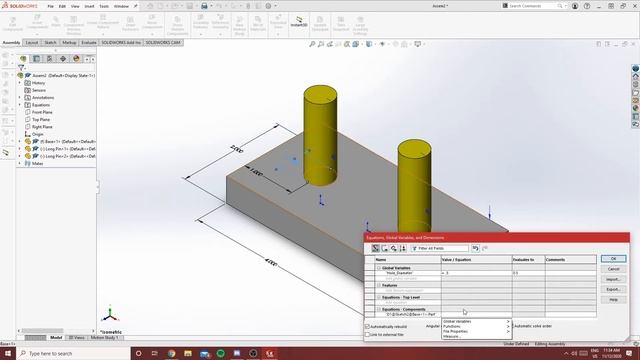Select the Origin tree item
Image resolution: width=640 pixels, height=360 pixels.
click(38, 134)
